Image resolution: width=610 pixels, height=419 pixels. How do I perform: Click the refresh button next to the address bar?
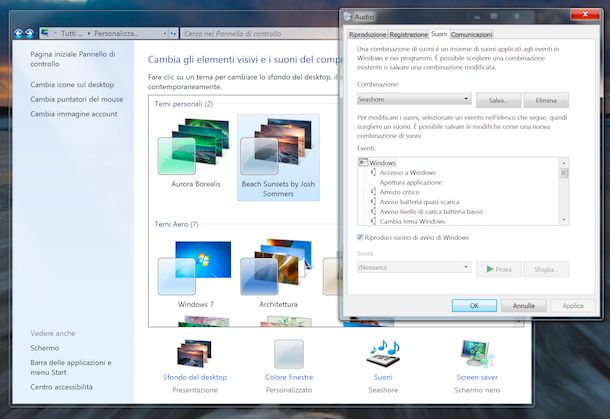pyautogui.click(x=173, y=34)
